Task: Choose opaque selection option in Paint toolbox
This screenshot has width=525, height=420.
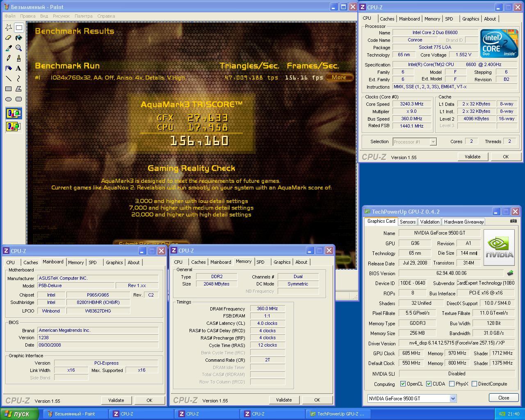Action: point(14,113)
